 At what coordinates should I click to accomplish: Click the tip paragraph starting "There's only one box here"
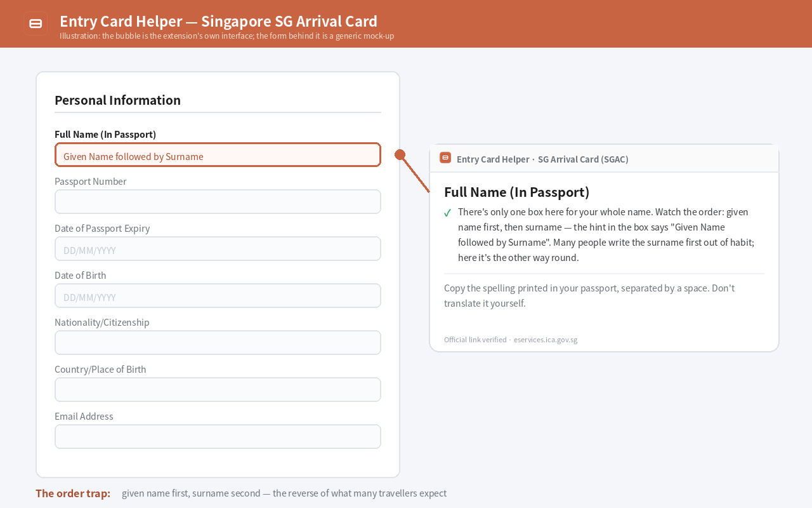tap(606, 235)
